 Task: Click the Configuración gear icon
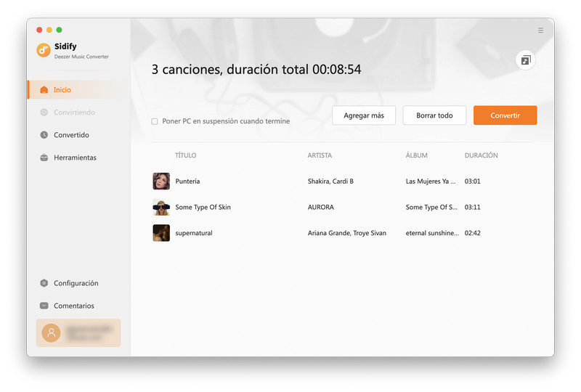point(44,283)
